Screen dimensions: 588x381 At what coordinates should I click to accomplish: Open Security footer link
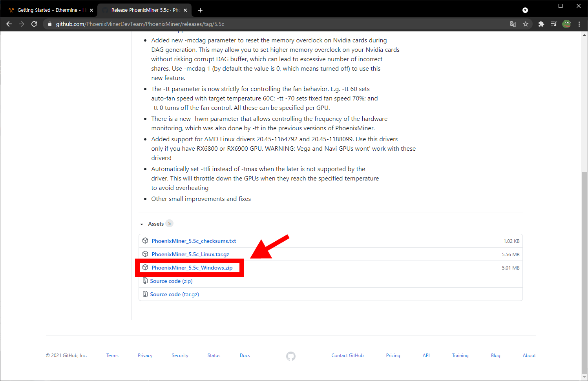(180, 355)
